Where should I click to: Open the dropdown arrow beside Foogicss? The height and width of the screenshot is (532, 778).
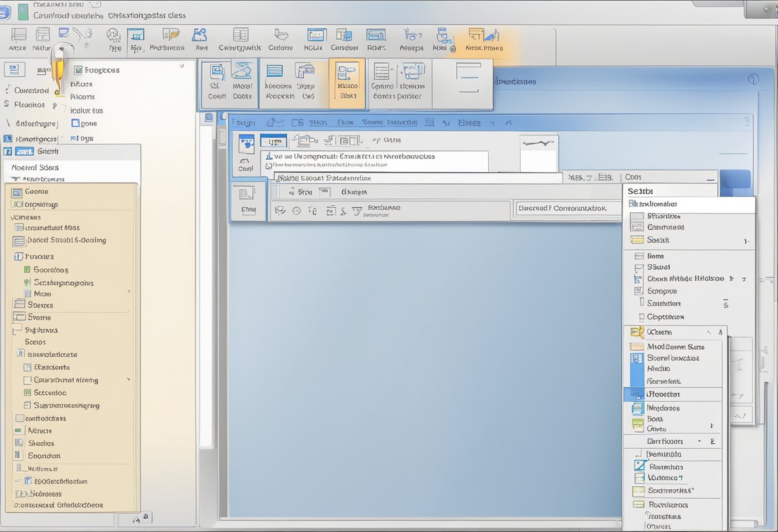[x=182, y=65]
